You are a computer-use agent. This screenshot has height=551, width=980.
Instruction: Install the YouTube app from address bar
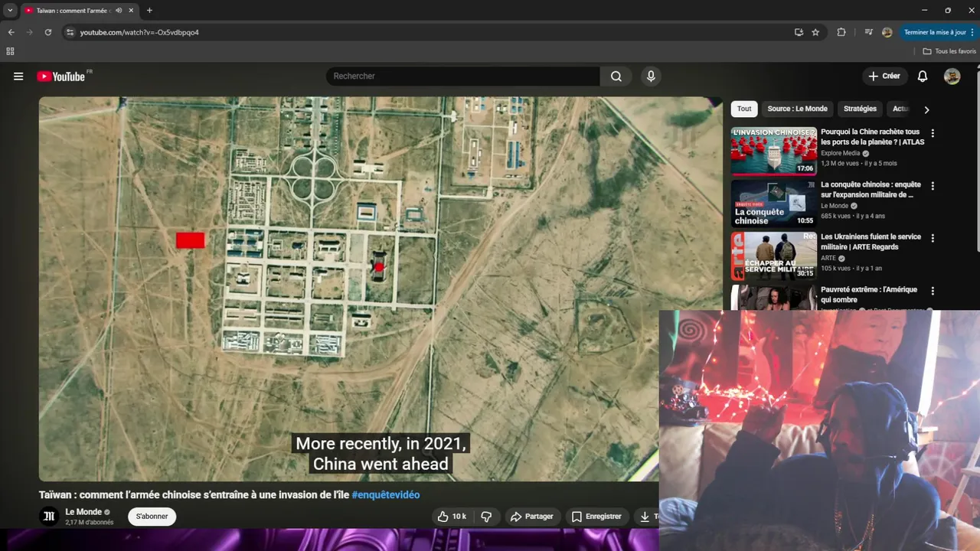coord(799,32)
